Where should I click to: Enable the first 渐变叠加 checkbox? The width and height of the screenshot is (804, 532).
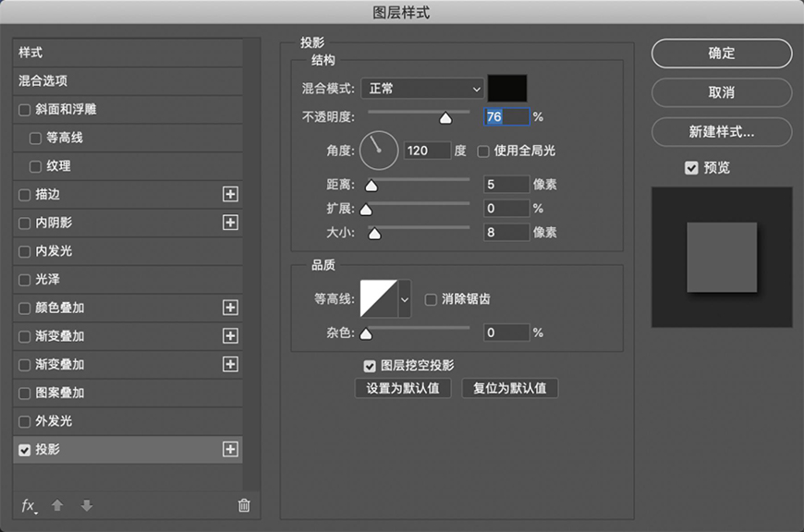click(x=24, y=337)
